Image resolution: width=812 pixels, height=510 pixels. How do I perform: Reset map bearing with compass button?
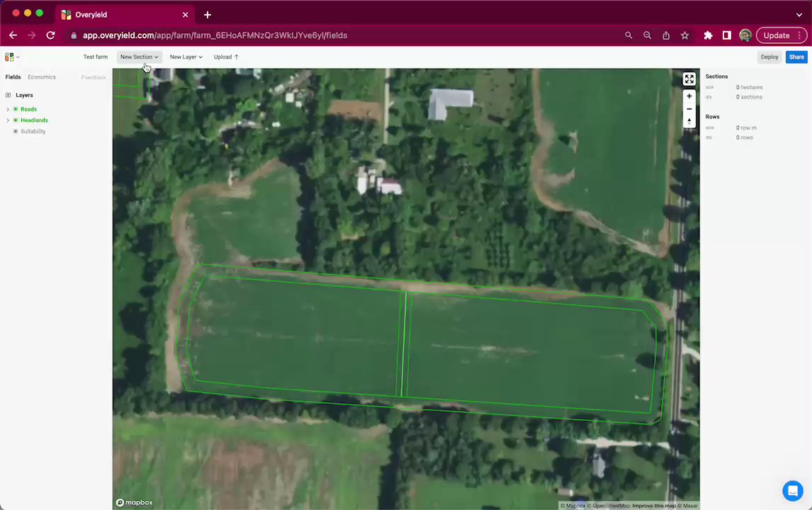689,121
